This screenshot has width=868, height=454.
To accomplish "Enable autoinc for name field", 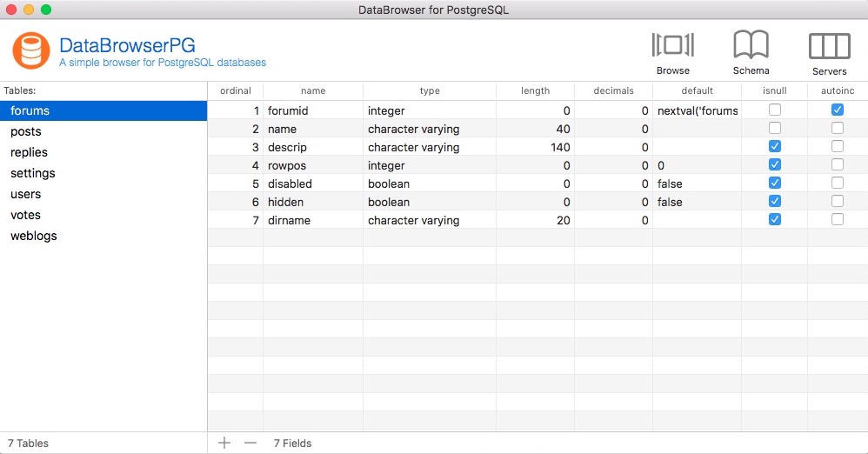I will pyautogui.click(x=838, y=128).
